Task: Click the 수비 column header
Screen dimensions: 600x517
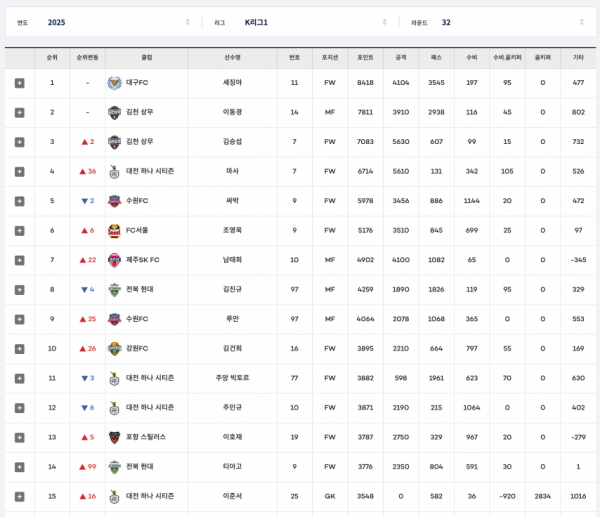Action: coord(471,57)
